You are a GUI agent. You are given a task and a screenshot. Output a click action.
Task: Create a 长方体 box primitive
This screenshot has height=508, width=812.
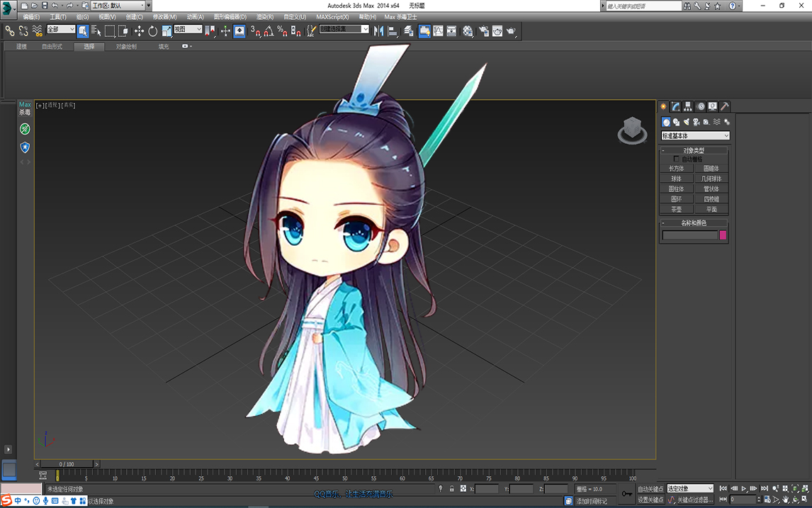(677, 169)
